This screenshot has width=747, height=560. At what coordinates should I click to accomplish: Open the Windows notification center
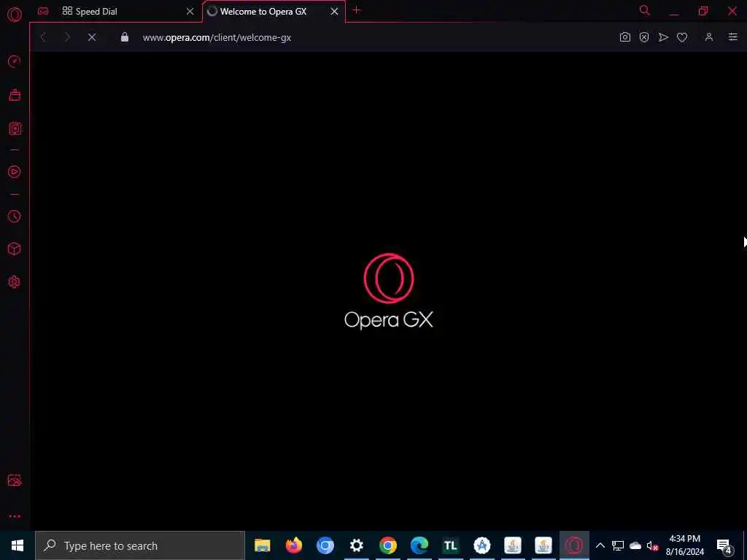pyautogui.click(x=724, y=545)
